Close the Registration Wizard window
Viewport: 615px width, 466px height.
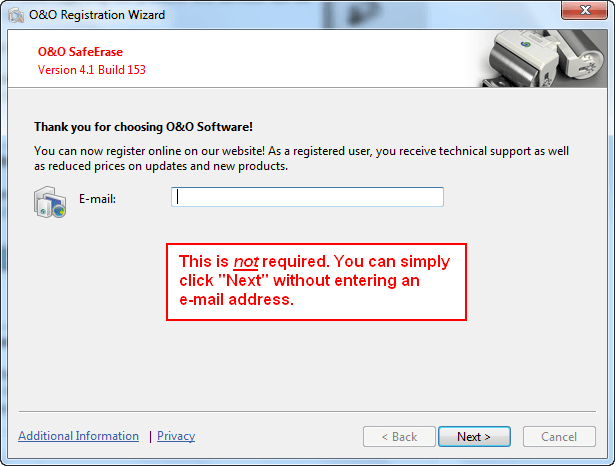coord(584,10)
